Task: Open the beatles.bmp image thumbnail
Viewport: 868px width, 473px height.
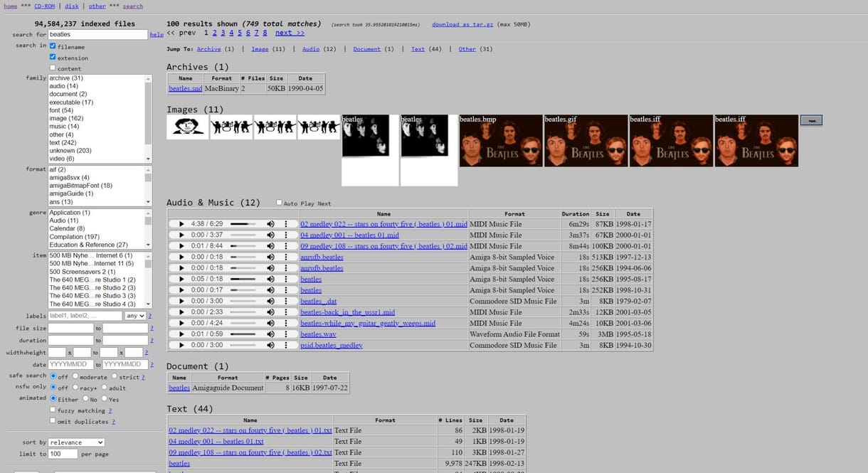Action: (x=501, y=141)
